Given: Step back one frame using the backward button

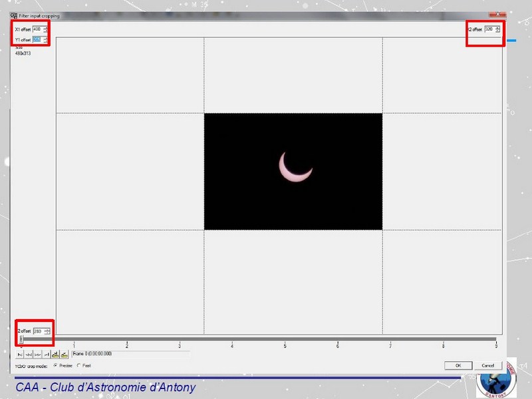Looking at the screenshot, I should click(x=29, y=354).
